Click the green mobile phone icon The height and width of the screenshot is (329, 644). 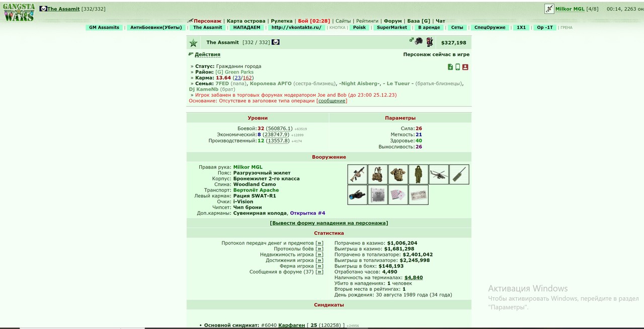[457, 67]
